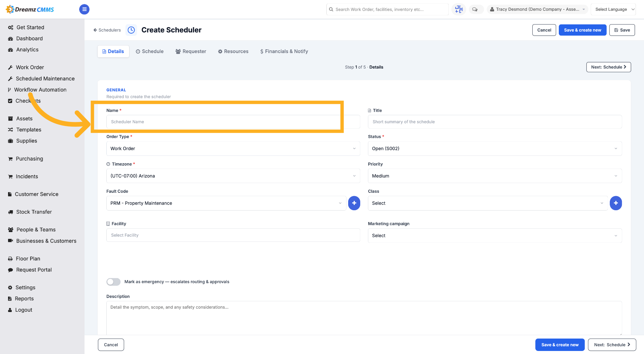The height and width of the screenshot is (354, 644).
Task: Click the Select Facility field
Action: [x=233, y=235]
